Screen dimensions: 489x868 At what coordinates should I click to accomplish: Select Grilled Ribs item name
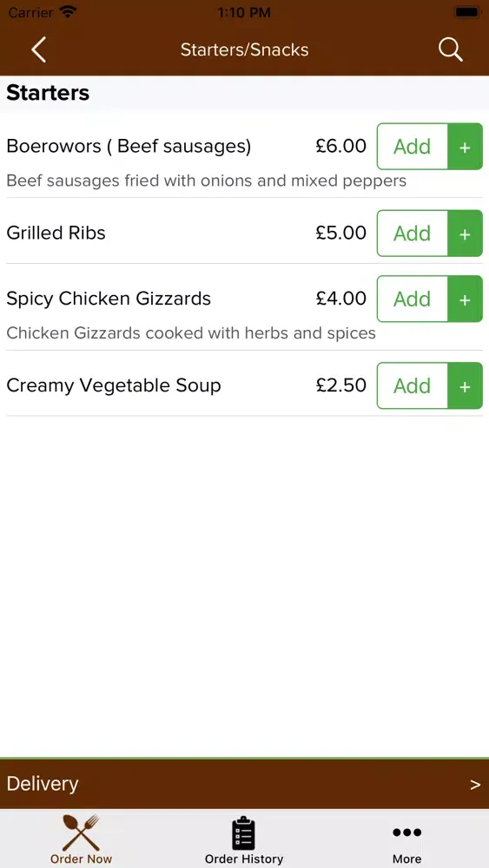point(56,233)
